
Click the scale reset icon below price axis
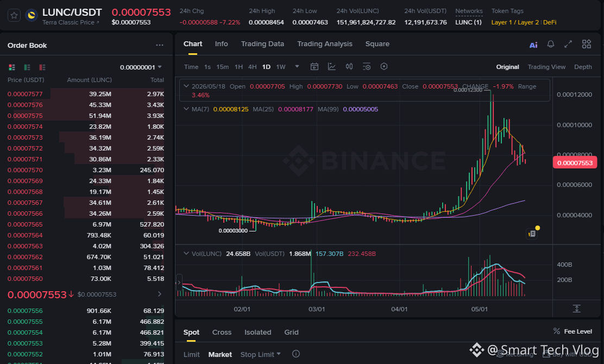[x=577, y=309]
